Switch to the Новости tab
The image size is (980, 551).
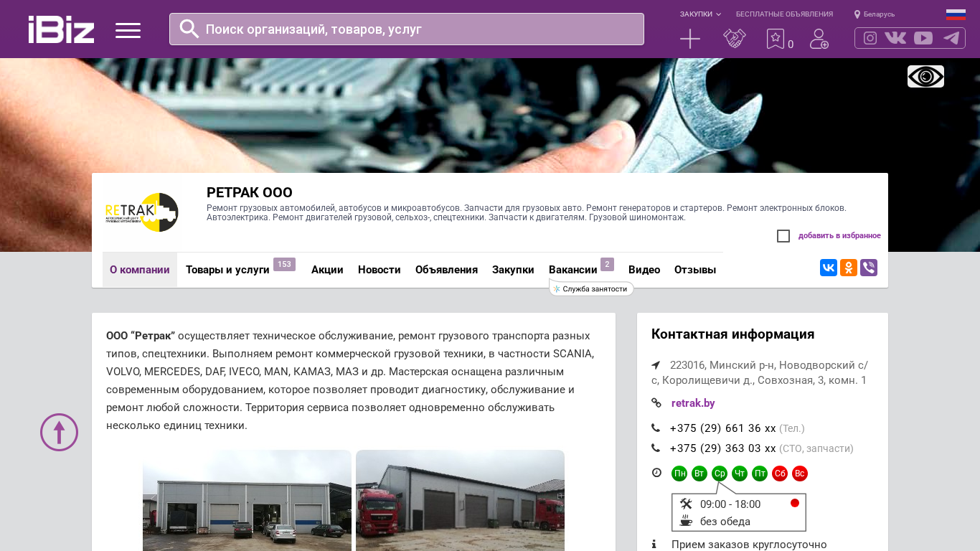pos(380,270)
